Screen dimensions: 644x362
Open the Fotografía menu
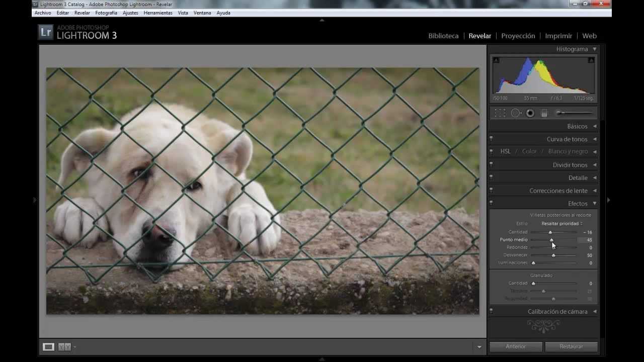pos(106,13)
